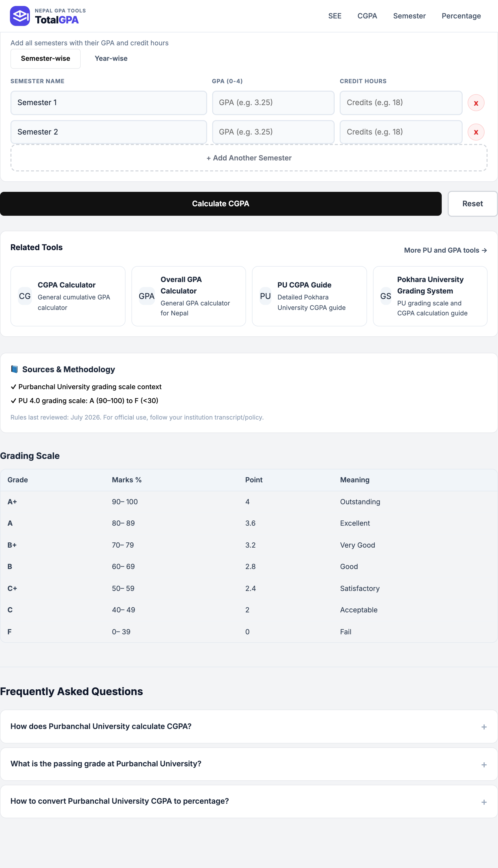Focus the Credits field for Semester 1
The width and height of the screenshot is (498, 868).
click(401, 103)
